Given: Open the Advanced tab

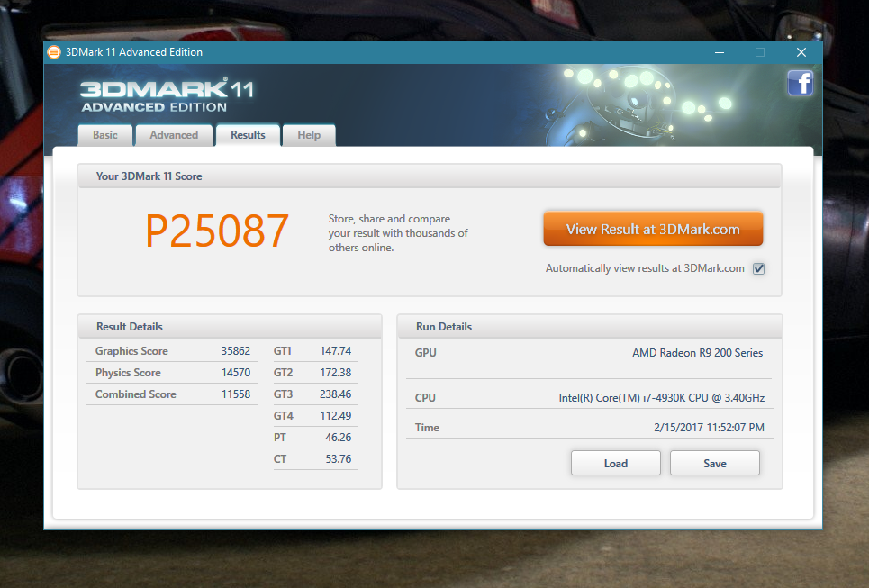Looking at the screenshot, I should (x=174, y=135).
